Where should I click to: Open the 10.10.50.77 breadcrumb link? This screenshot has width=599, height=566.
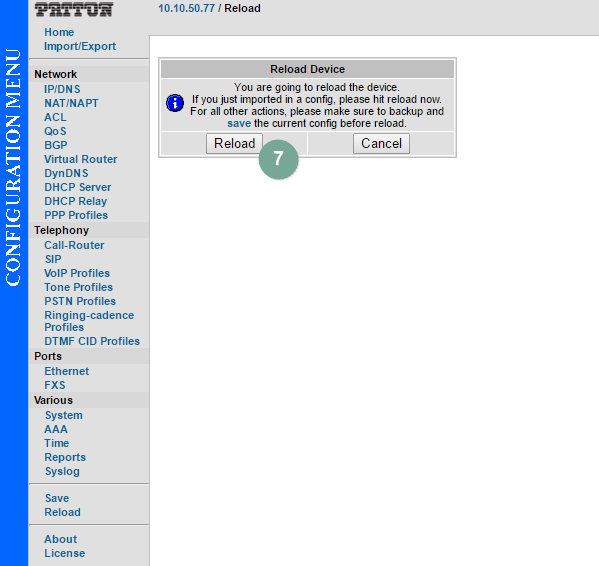click(x=186, y=8)
